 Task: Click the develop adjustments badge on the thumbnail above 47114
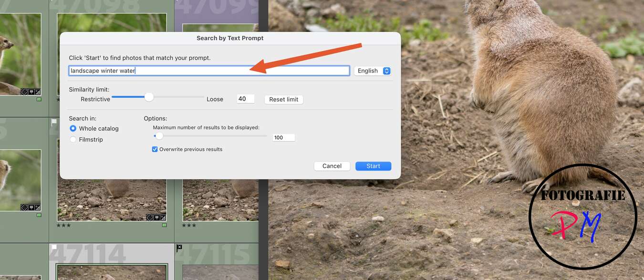(163, 218)
